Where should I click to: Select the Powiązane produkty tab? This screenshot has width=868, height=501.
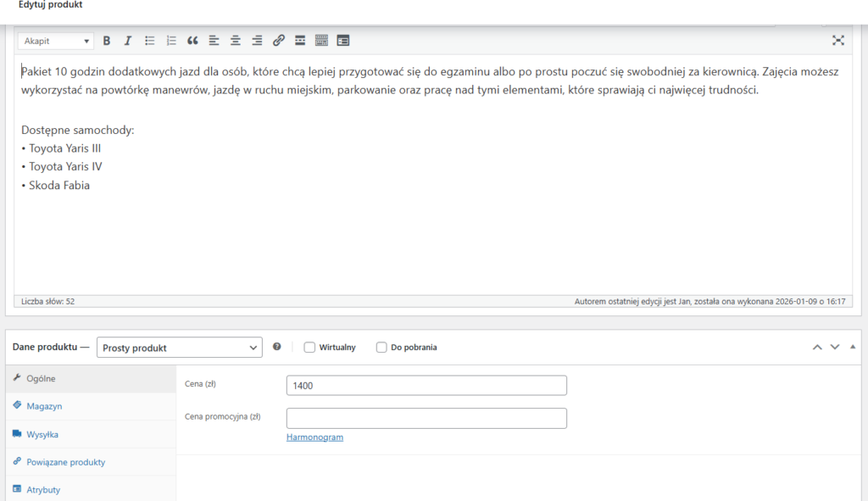pos(65,463)
